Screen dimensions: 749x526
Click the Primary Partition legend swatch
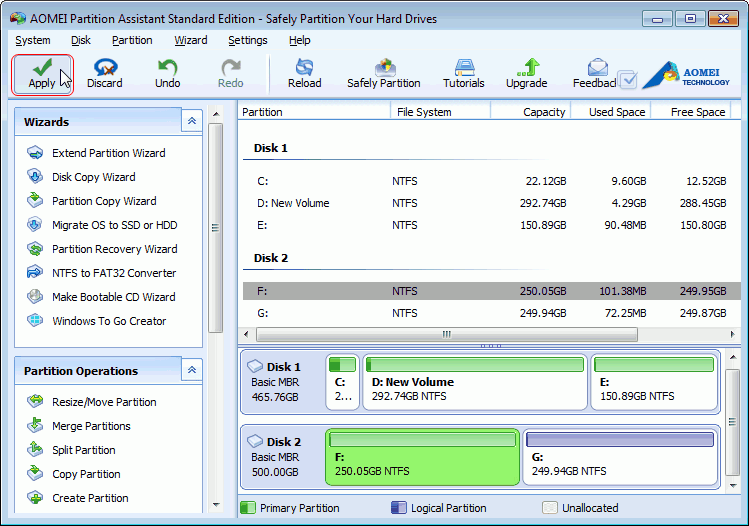click(x=248, y=507)
